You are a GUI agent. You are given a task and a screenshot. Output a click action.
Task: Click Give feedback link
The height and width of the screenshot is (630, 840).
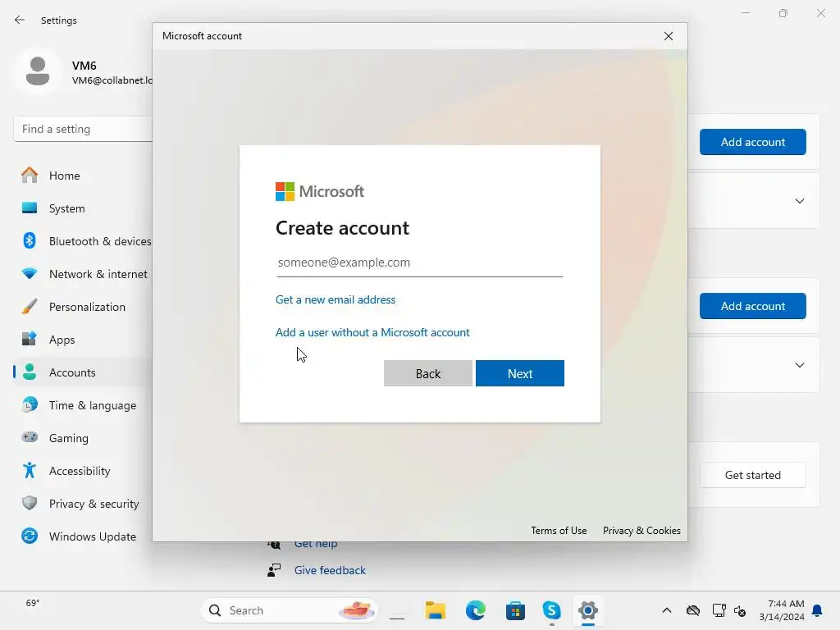pos(330,570)
